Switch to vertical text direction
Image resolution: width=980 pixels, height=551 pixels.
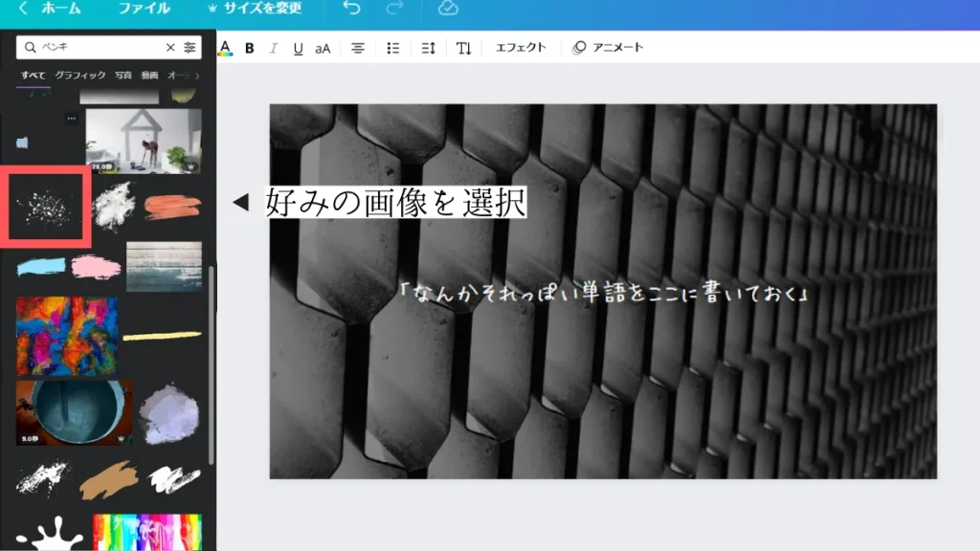[x=463, y=48]
